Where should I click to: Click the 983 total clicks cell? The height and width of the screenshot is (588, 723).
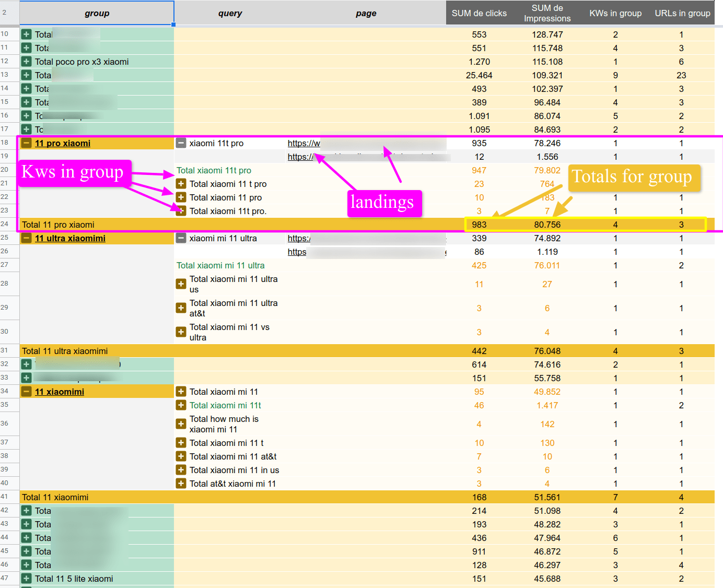tap(479, 225)
